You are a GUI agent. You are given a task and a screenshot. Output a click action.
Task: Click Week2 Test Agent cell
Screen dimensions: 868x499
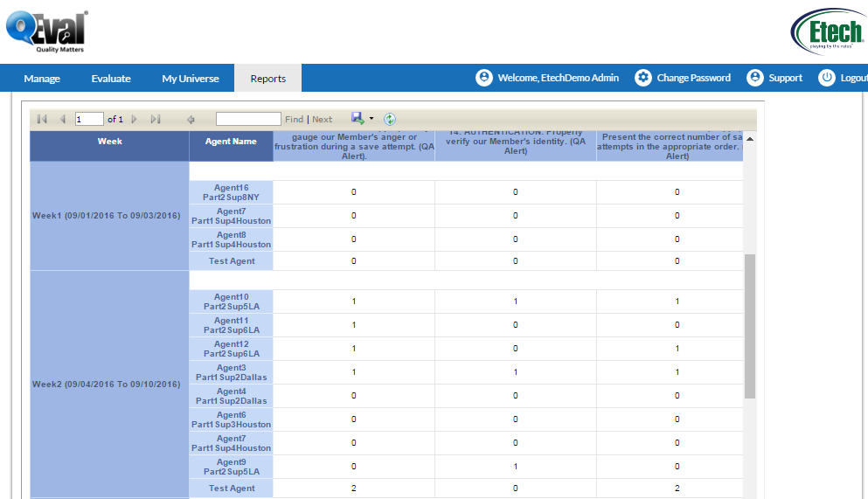(x=231, y=489)
